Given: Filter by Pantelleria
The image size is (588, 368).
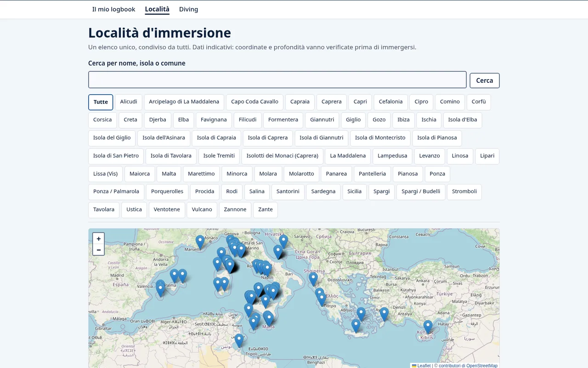Looking at the screenshot, I should 373,174.
